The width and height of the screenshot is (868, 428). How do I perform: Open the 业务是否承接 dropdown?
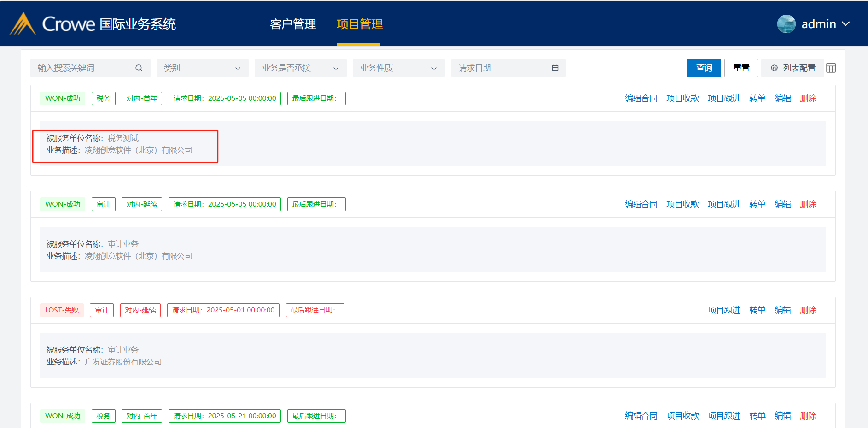[x=301, y=68]
